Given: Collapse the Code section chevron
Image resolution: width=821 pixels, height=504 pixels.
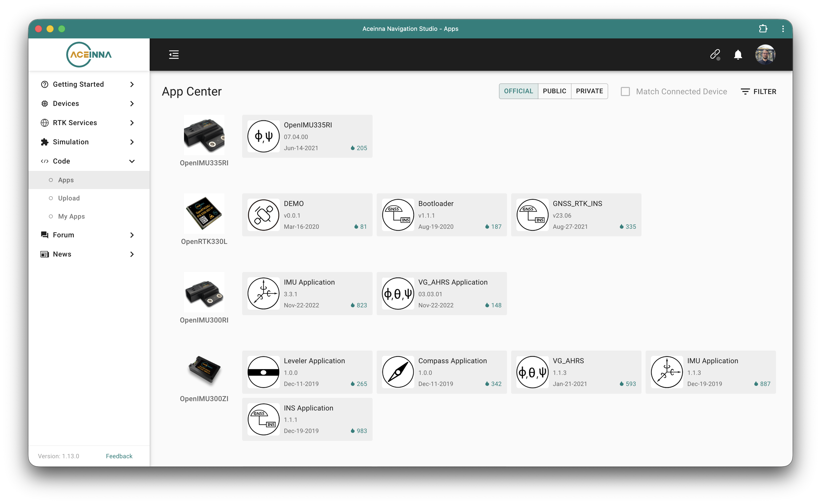Looking at the screenshot, I should 132,161.
